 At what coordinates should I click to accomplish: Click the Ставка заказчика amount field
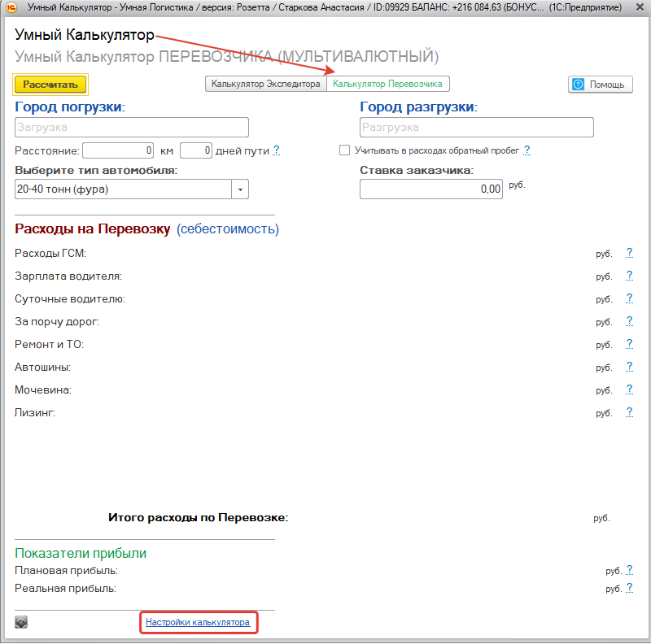[431, 189]
